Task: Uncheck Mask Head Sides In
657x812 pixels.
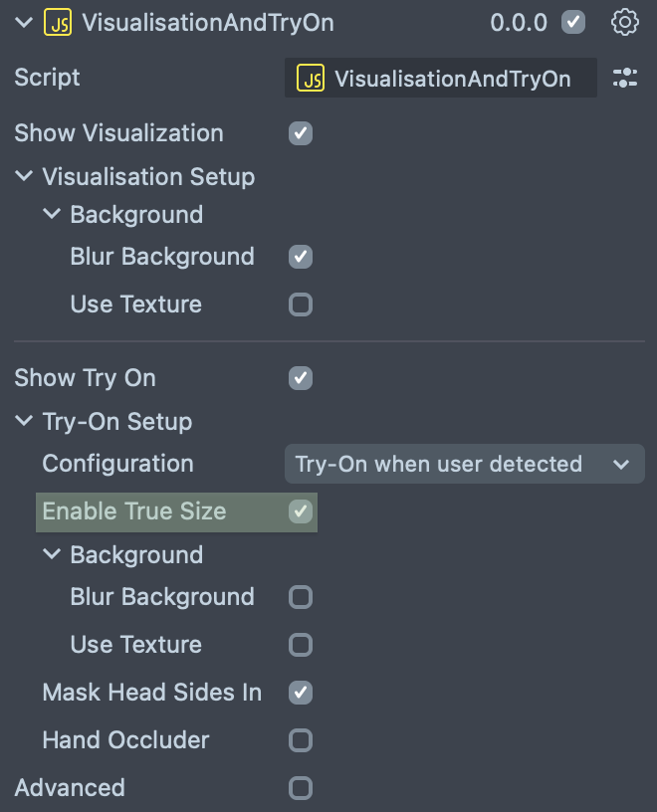Action: (x=301, y=693)
